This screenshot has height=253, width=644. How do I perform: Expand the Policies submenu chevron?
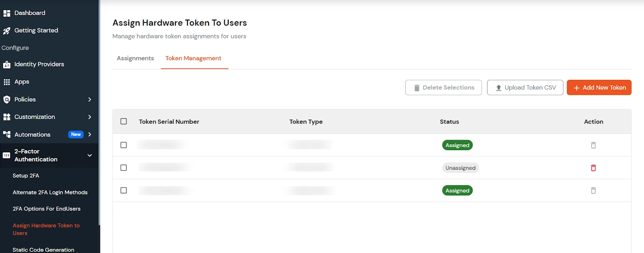coord(89,99)
